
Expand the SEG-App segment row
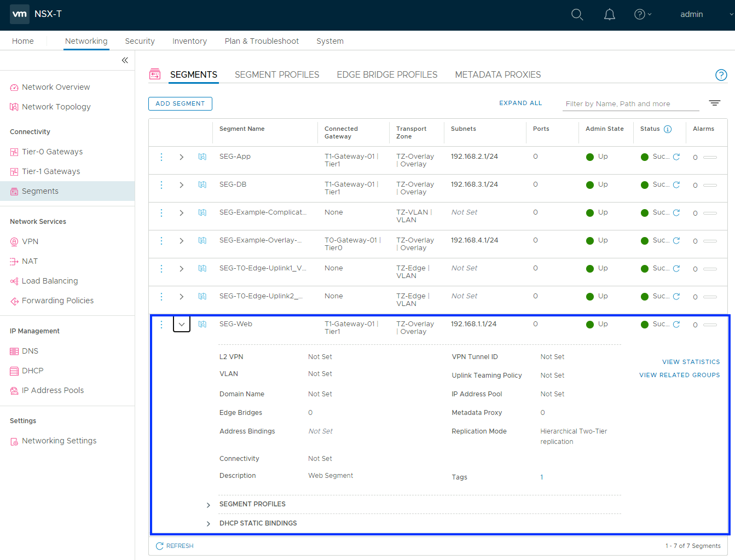pos(182,157)
